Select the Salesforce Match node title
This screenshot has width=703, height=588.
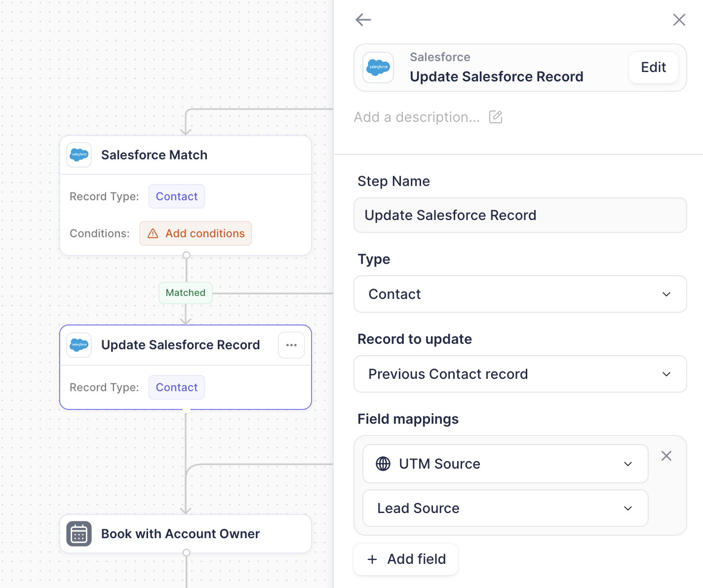coord(154,155)
